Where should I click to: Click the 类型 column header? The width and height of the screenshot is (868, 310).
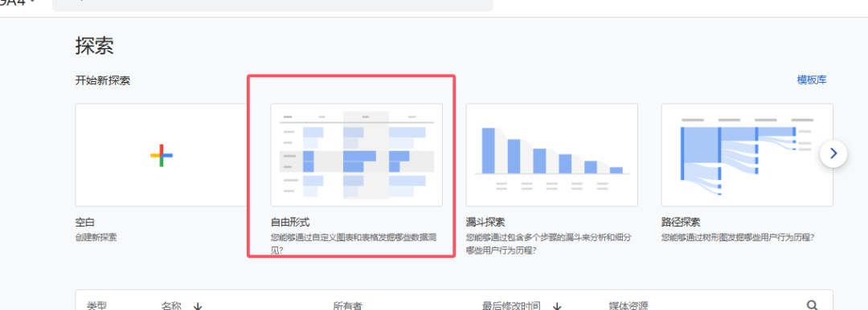point(97,305)
